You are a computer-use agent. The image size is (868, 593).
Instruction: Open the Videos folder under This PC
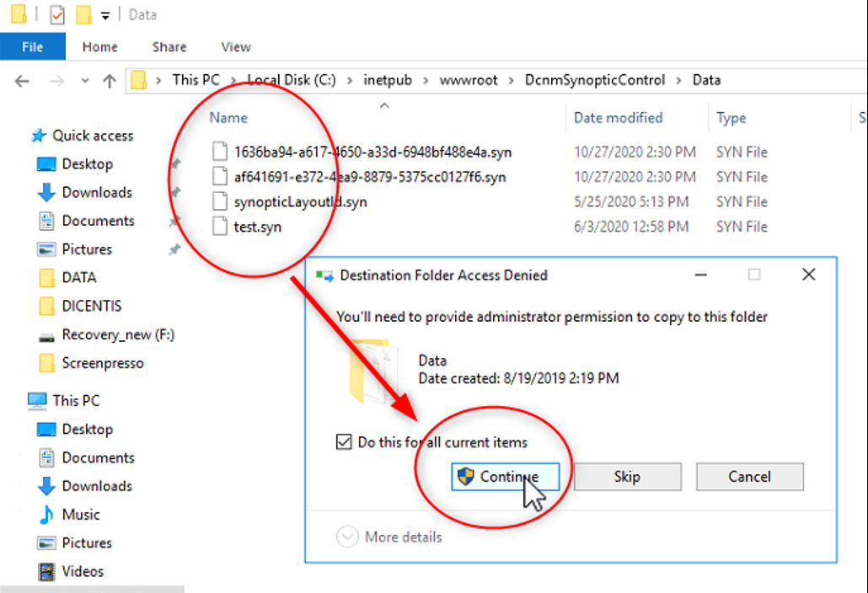coord(83,571)
